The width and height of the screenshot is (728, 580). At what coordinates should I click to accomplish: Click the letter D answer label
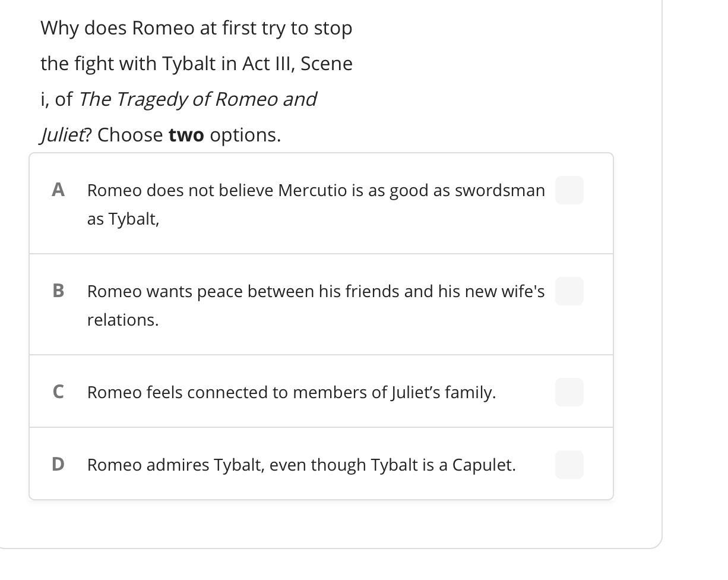58,464
